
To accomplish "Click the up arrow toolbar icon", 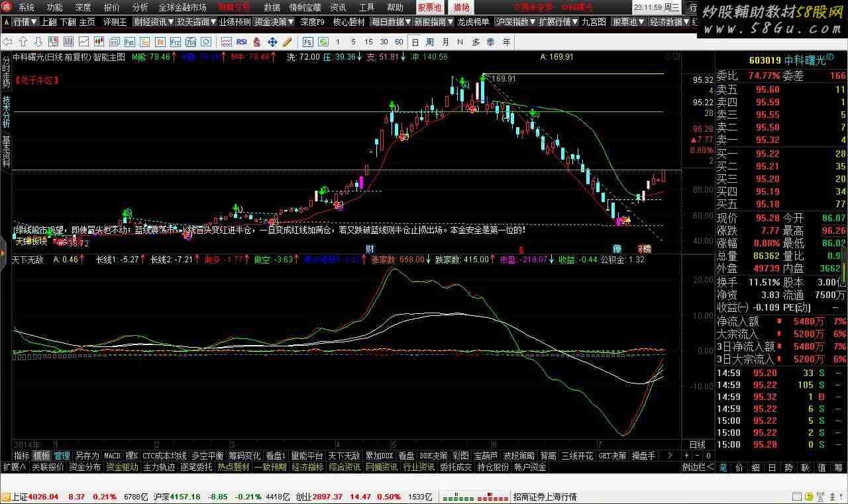I will (x=23, y=41).
